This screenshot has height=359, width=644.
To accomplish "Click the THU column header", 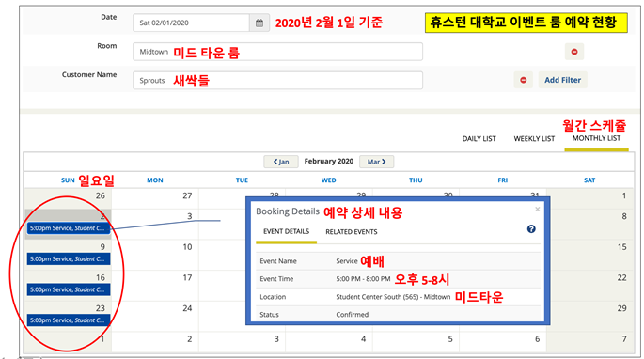I will [x=416, y=180].
